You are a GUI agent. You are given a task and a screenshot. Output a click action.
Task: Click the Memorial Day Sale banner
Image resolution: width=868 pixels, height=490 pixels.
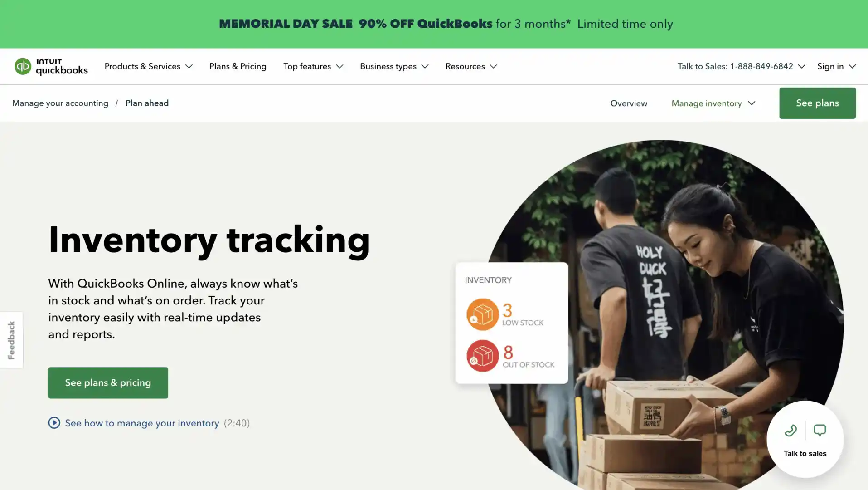tap(446, 24)
